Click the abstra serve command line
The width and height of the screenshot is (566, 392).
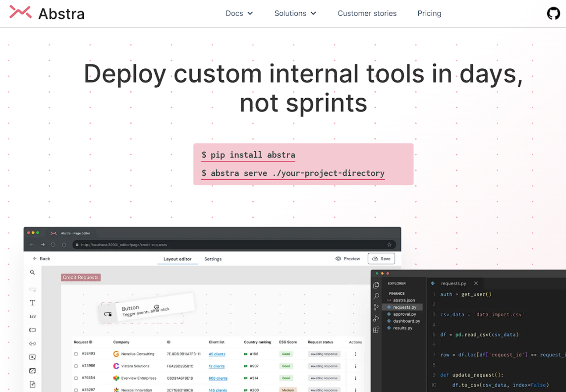tap(293, 173)
